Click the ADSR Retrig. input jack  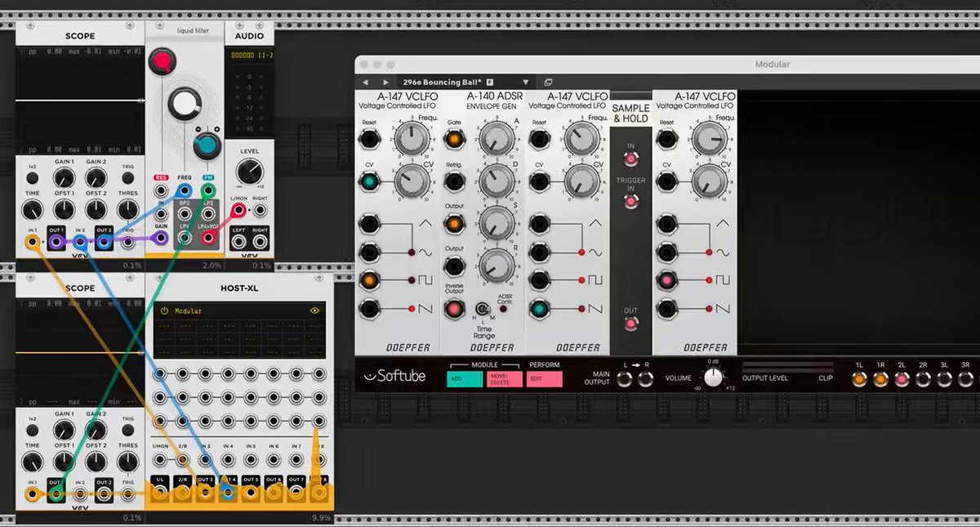click(453, 181)
